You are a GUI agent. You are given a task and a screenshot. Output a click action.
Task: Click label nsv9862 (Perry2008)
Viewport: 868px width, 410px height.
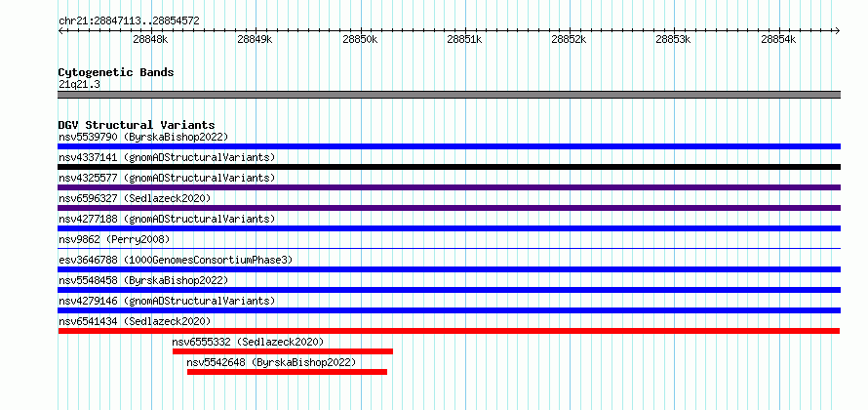pyautogui.click(x=114, y=239)
